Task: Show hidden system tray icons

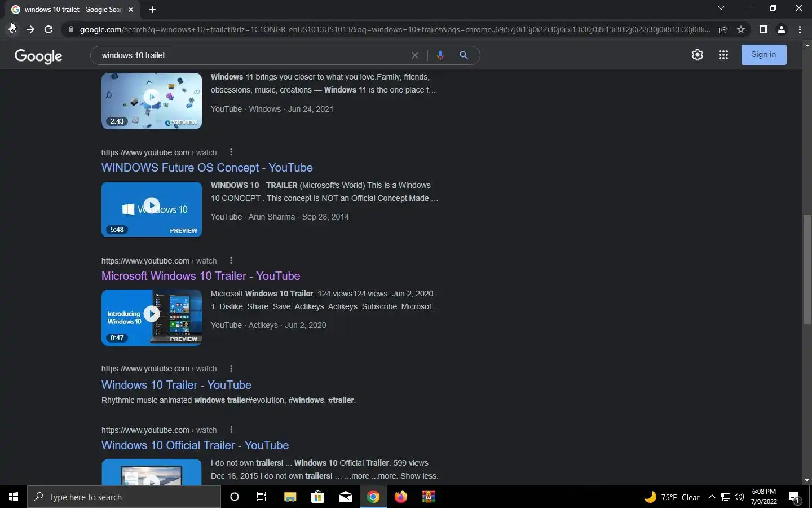Action: pyautogui.click(x=712, y=497)
